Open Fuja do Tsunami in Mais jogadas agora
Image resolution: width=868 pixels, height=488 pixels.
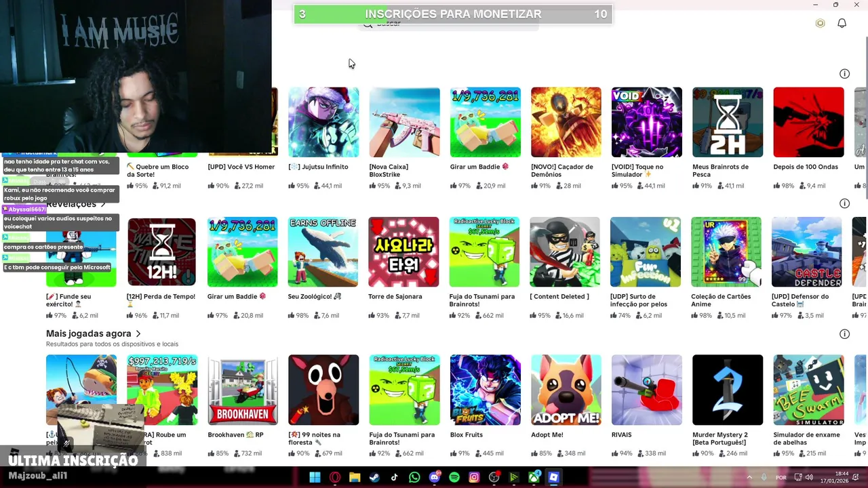pyautogui.click(x=404, y=390)
